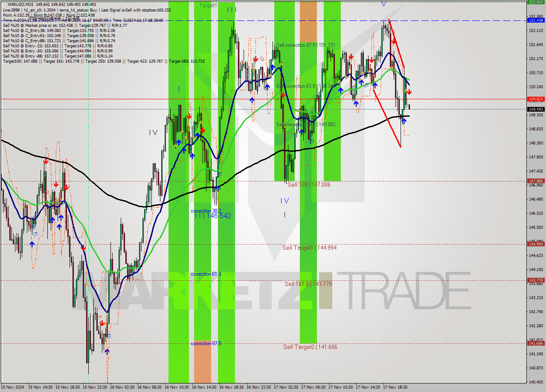This screenshot has height=392, width=546.
Task: Click the '15 Nov 2024' date on time axis
Action: (x=13, y=387)
